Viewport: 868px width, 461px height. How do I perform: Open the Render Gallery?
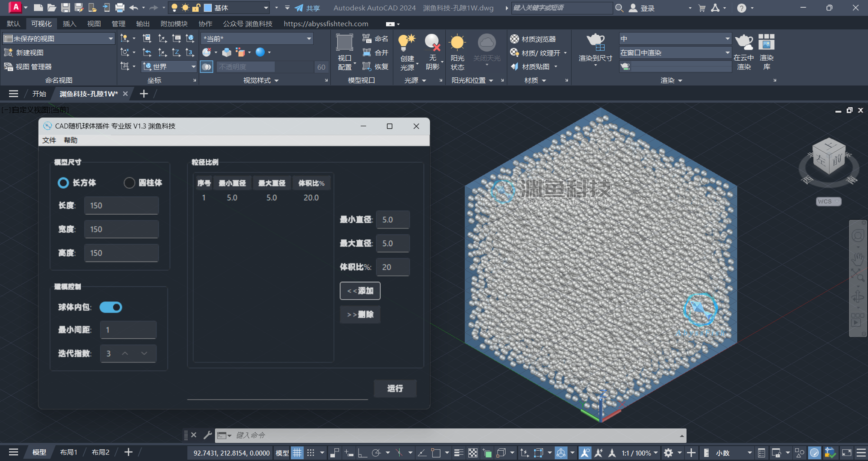coord(766,52)
